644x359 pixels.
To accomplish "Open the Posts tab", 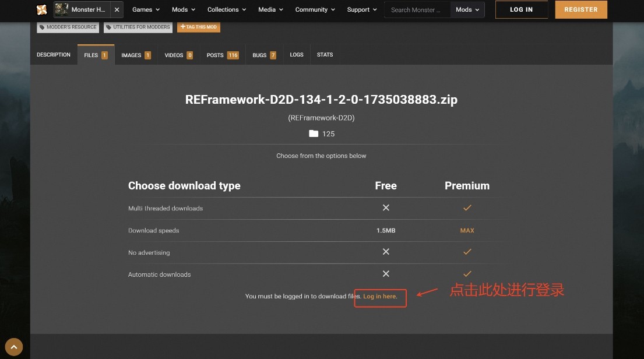I will coord(222,55).
